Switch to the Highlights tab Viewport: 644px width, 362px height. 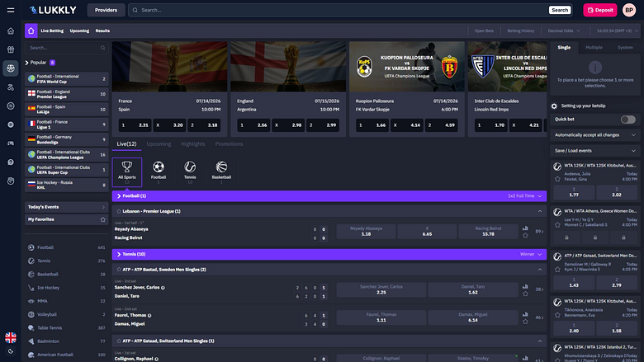click(x=192, y=144)
